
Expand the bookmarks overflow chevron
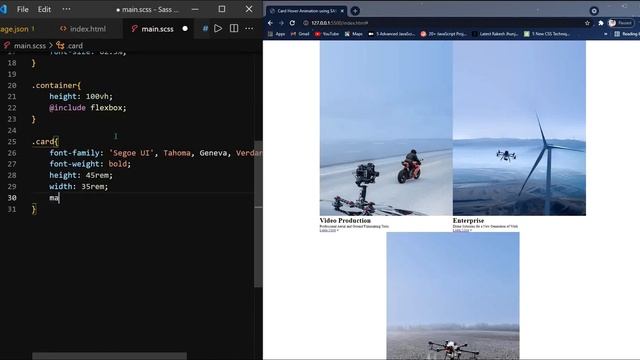pos(605,34)
